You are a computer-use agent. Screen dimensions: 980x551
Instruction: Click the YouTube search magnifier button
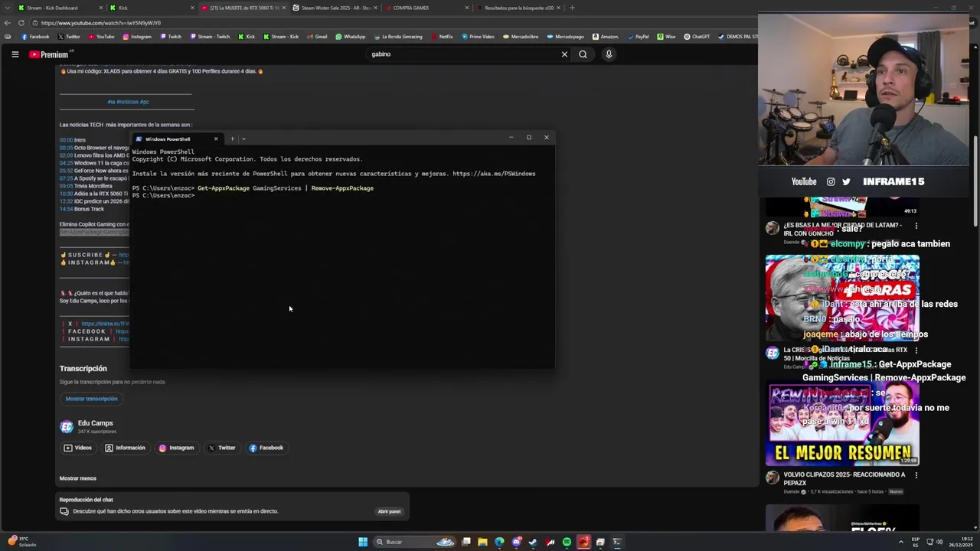(583, 54)
